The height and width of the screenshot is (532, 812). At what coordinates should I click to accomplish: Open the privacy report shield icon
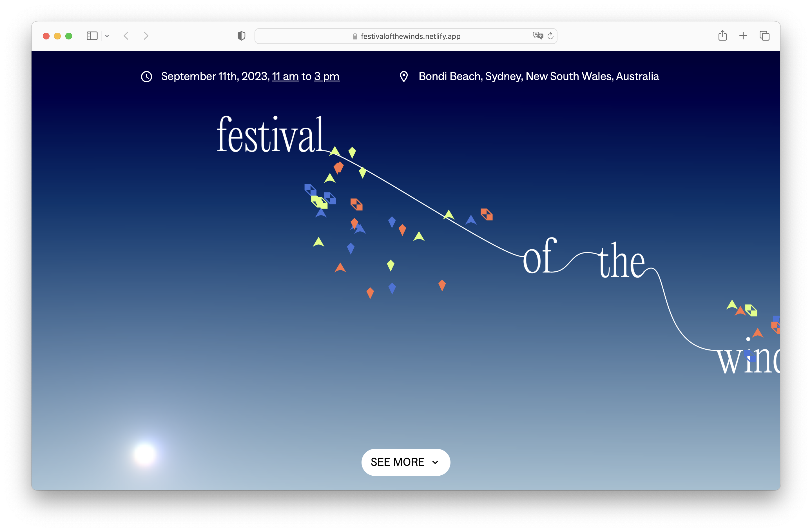coord(241,36)
